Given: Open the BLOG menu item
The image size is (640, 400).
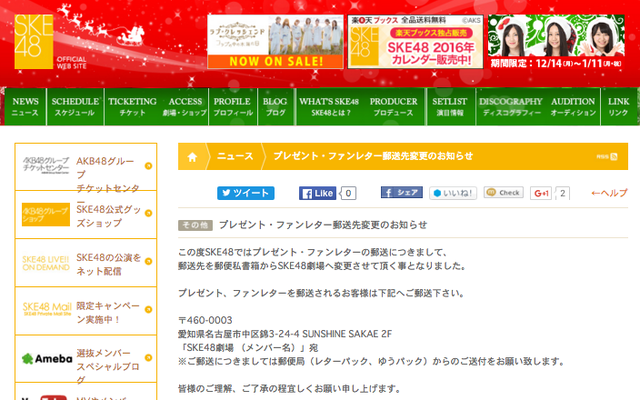Looking at the screenshot, I should 275,107.
